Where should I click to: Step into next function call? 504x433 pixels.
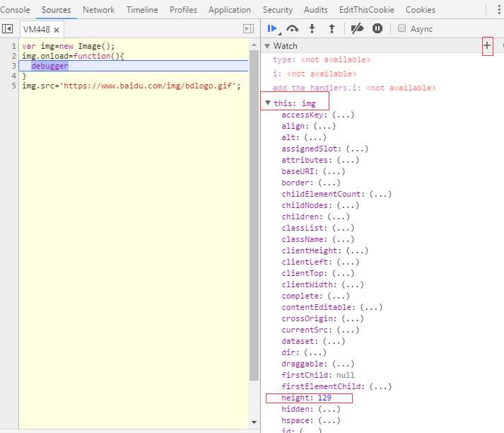pyautogui.click(x=312, y=29)
